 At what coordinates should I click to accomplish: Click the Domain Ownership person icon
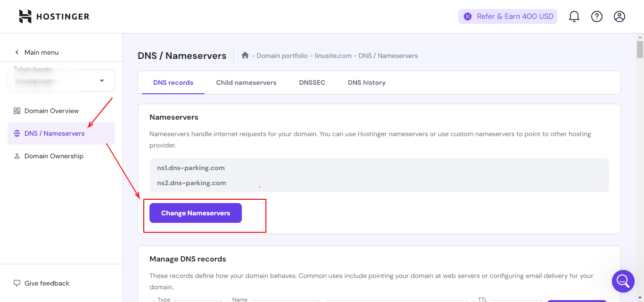point(17,156)
